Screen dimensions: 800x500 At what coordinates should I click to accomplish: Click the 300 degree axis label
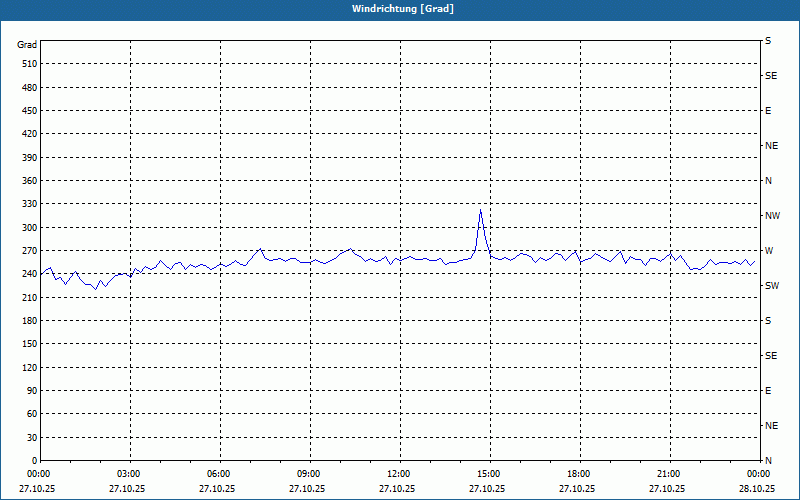(x=30, y=228)
